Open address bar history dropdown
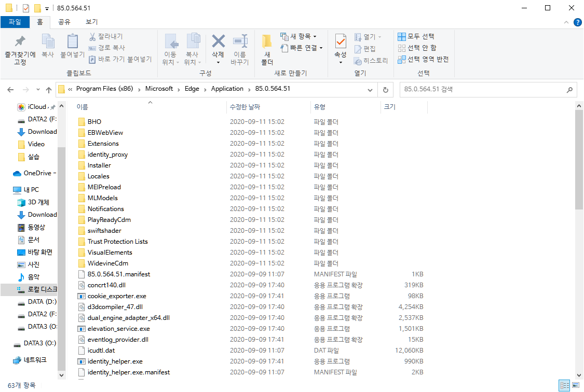Screen dimensions: 584x392 point(370,90)
